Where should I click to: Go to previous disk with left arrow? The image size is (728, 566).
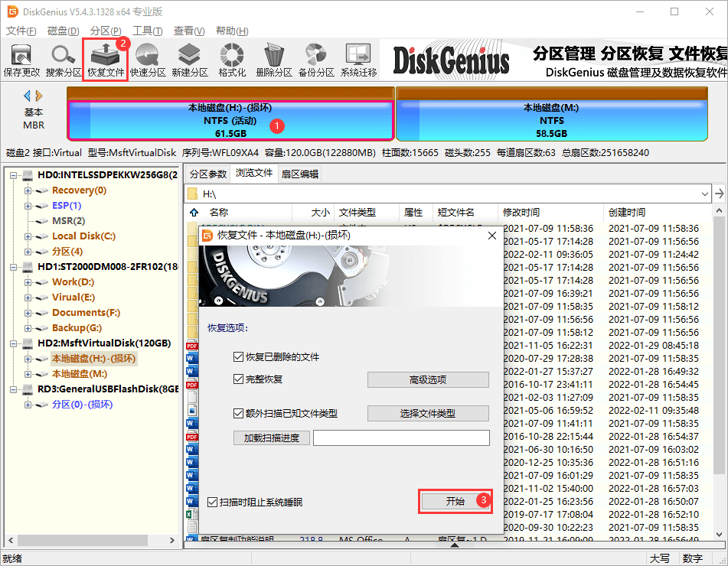[x=27, y=96]
